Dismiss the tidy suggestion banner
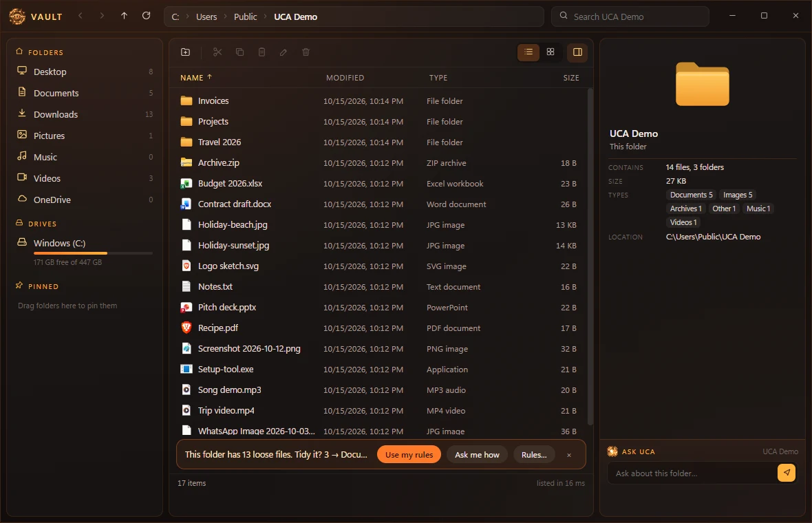Screen dimensions: 812x523 tap(568, 455)
